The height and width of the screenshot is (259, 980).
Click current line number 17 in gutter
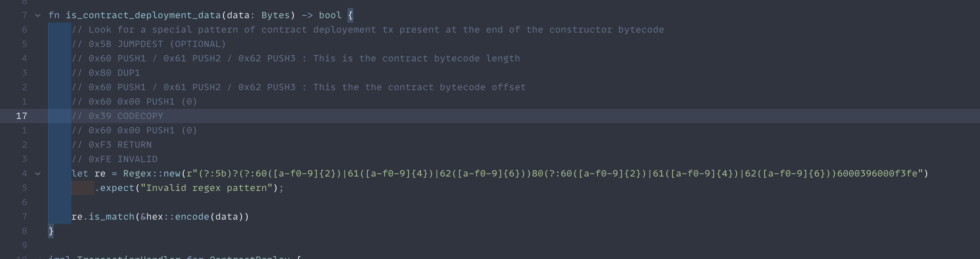tap(21, 116)
